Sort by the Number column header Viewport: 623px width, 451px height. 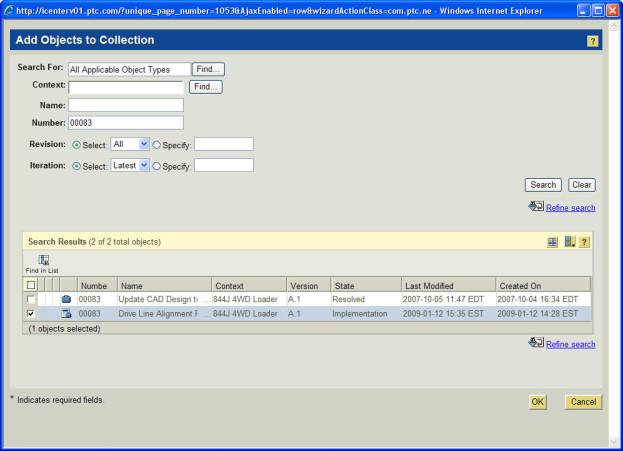[x=97, y=285]
